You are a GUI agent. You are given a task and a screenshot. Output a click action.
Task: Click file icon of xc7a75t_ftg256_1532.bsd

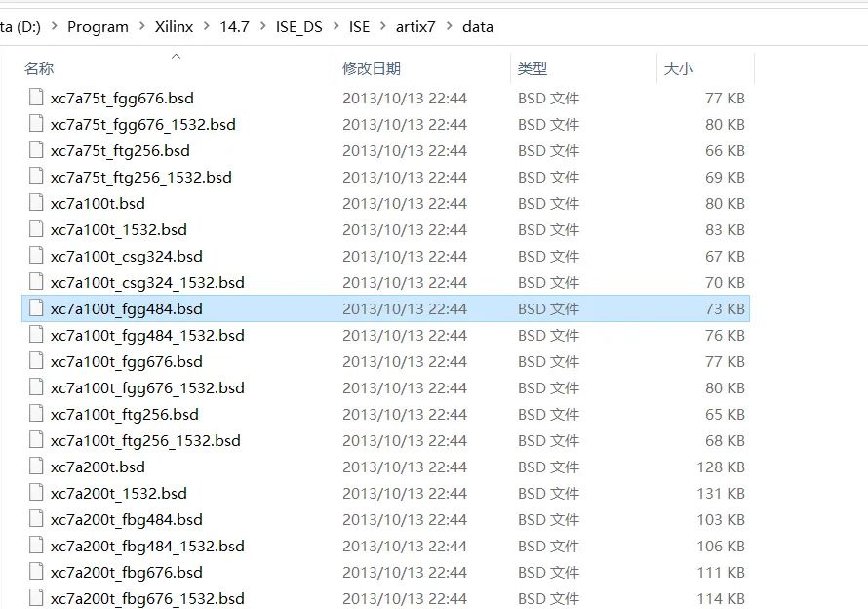[x=36, y=177]
